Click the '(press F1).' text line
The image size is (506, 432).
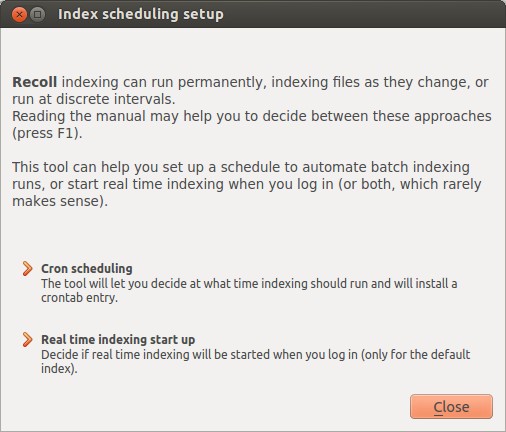47,133
